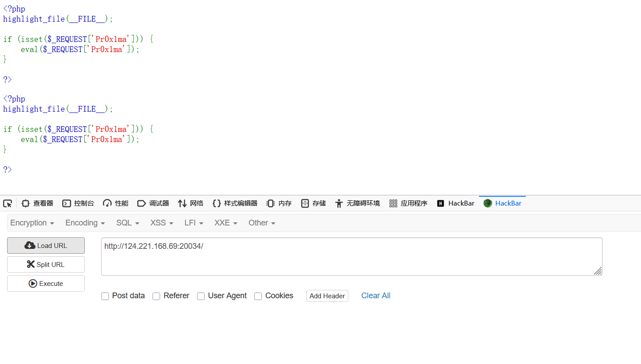Open the 无障碍环境 accessibility tab
The width and height of the screenshot is (641, 364).
[x=358, y=203]
